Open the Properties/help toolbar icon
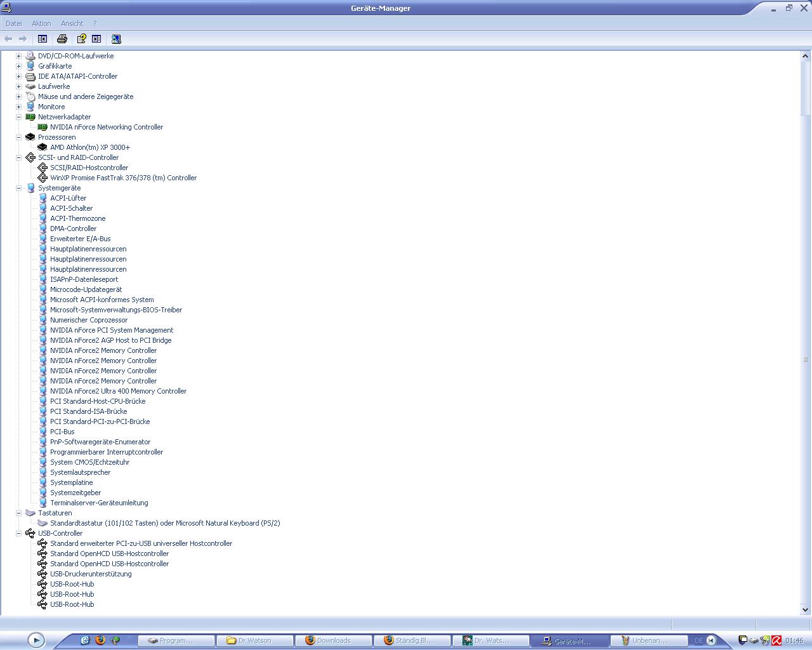The height and width of the screenshot is (650, 812). [x=81, y=39]
